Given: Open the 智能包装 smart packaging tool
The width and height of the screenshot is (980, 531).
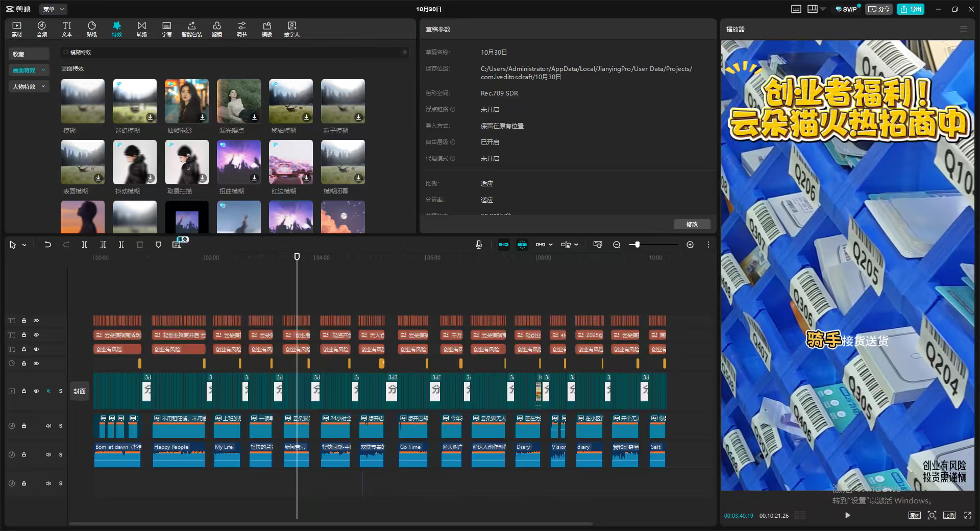Looking at the screenshot, I should [192, 29].
